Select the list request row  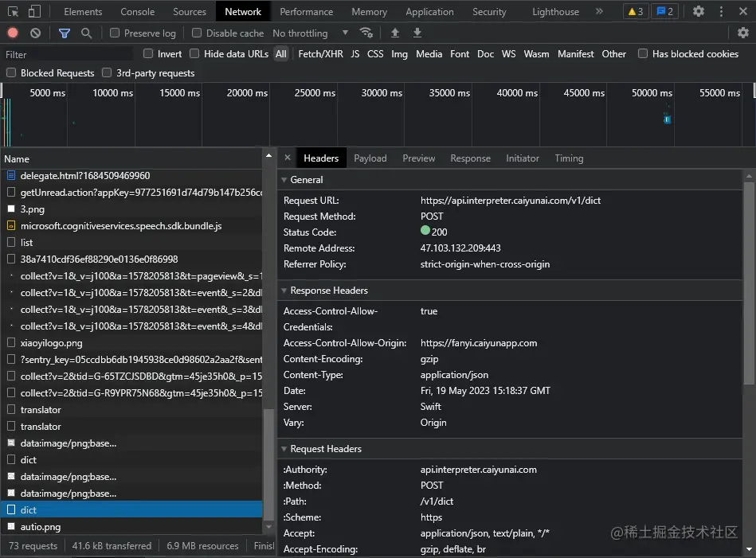(131, 242)
